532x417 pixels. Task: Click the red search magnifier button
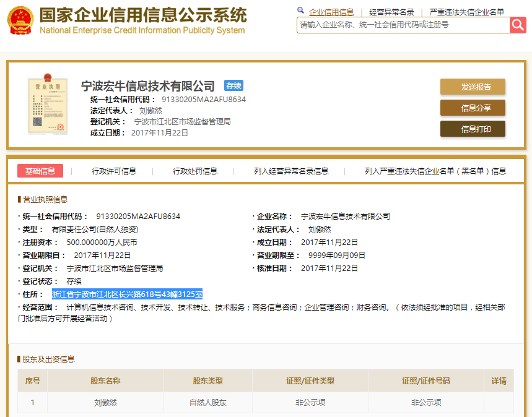518,25
